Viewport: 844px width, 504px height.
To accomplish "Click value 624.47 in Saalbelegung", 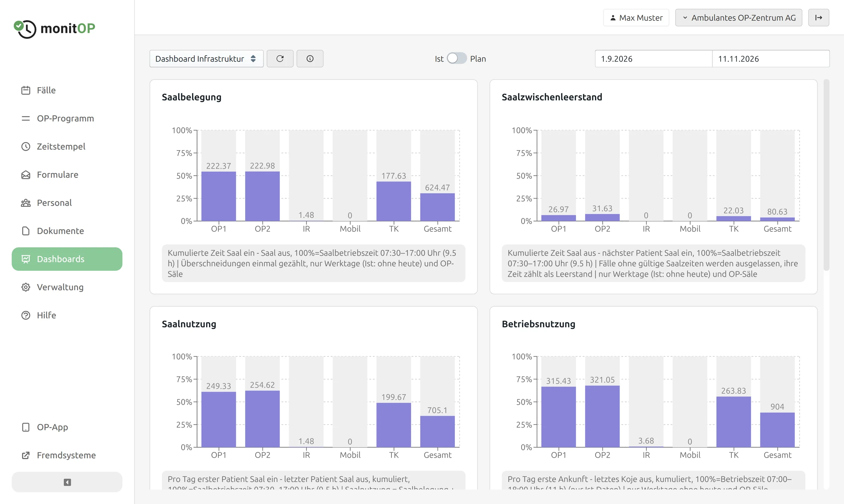I will tap(437, 188).
